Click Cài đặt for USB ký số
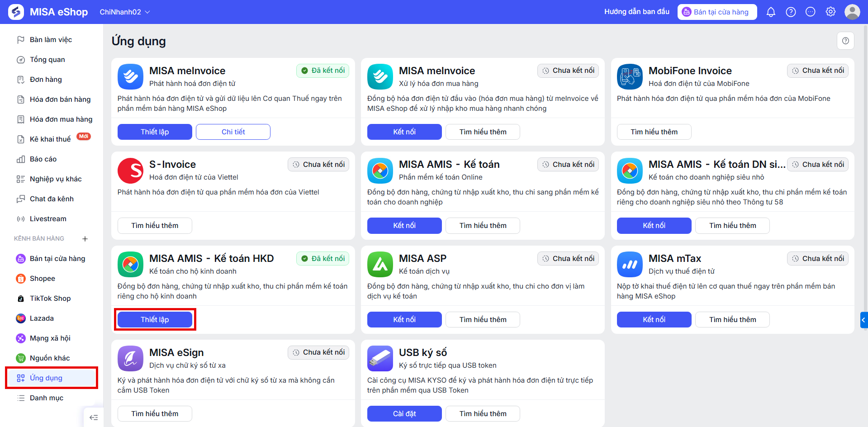 404,413
